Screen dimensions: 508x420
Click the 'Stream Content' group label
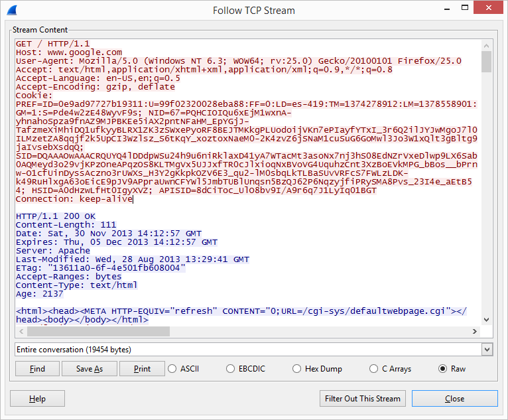[x=40, y=30]
